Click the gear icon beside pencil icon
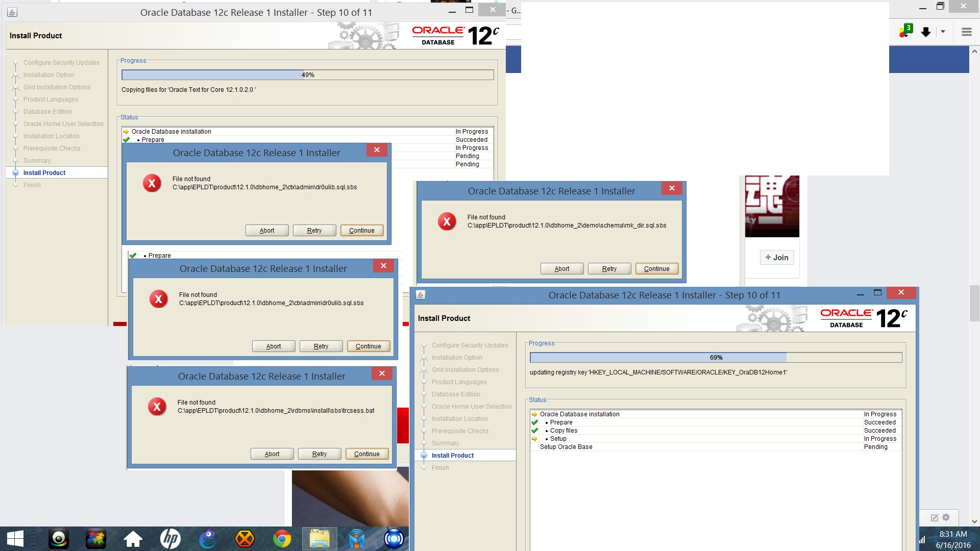This screenshot has height=551, width=980. click(x=946, y=517)
